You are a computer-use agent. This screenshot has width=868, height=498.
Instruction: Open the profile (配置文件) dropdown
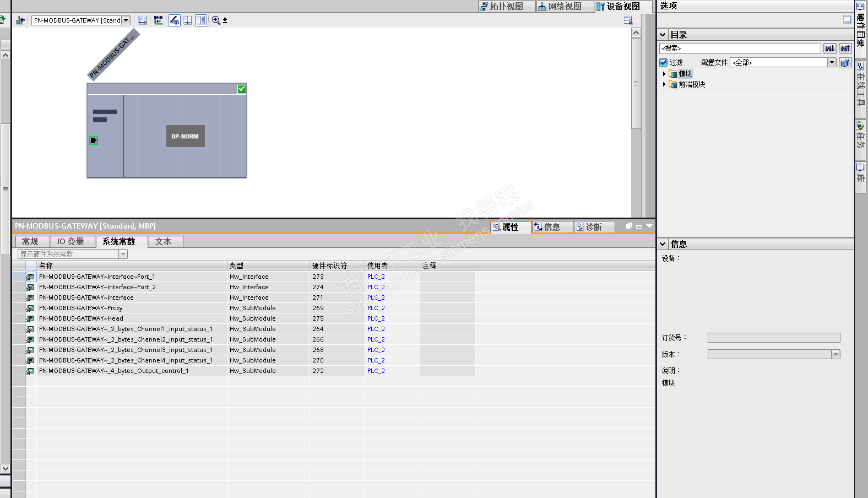point(832,62)
